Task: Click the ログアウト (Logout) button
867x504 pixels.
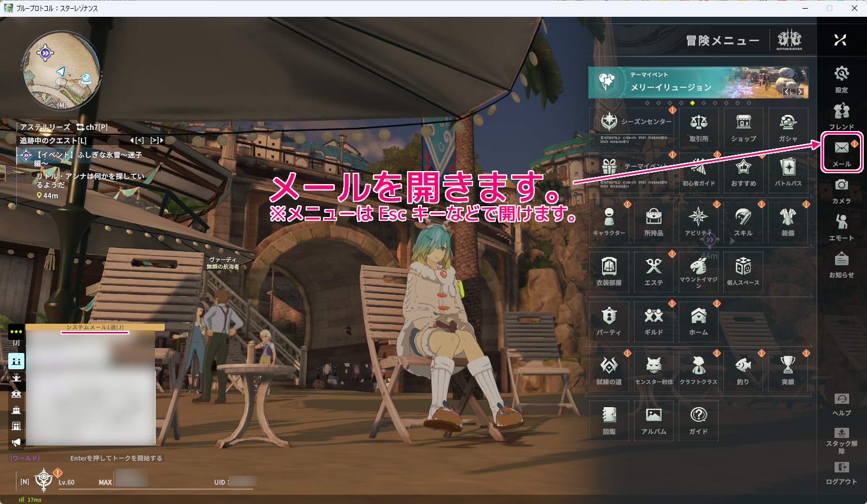Action: click(841, 472)
